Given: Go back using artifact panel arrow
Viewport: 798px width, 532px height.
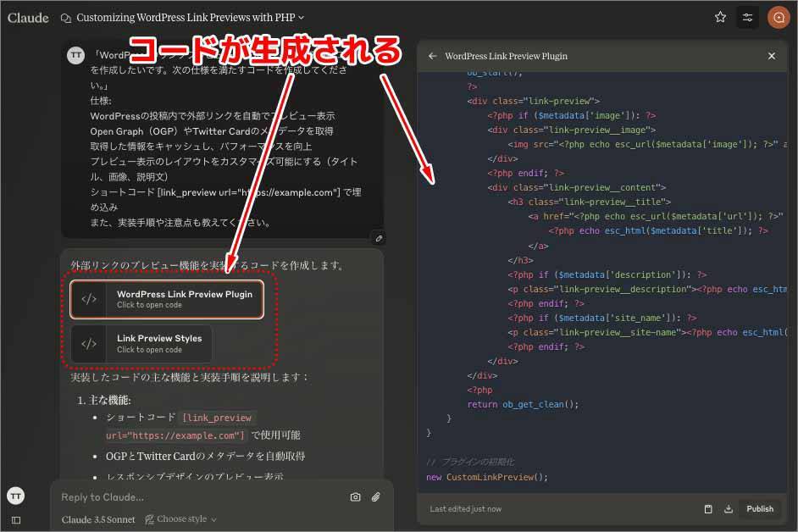Looking at the screenshot, I should (433, 56).
